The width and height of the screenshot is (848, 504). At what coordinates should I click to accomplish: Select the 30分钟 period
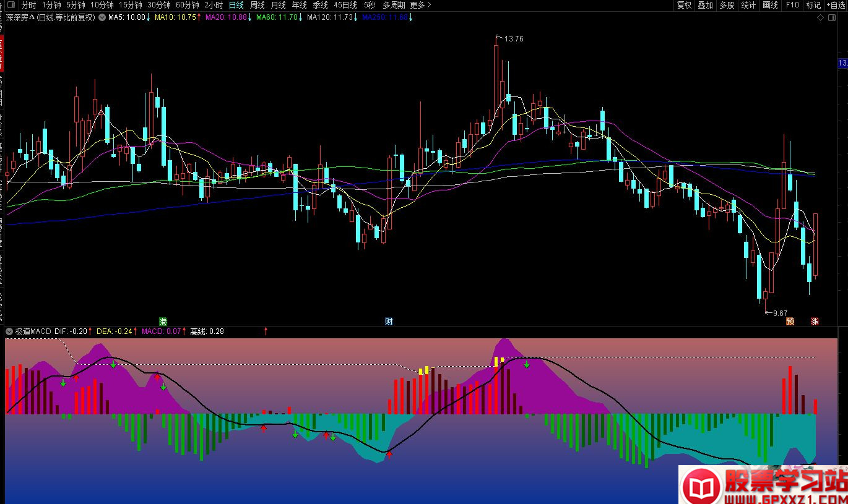(x=159, y=5)
